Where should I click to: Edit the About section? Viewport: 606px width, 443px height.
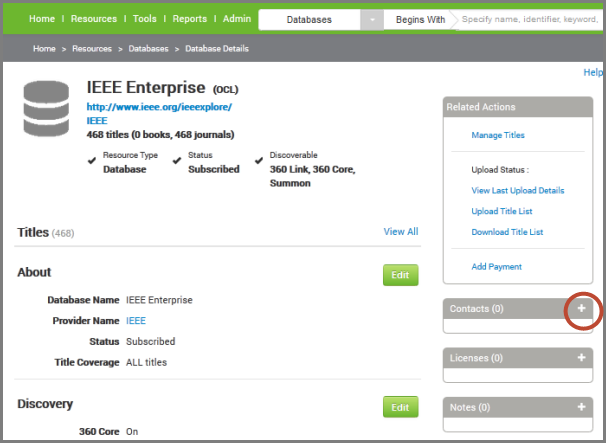click(x=400, y=275)
